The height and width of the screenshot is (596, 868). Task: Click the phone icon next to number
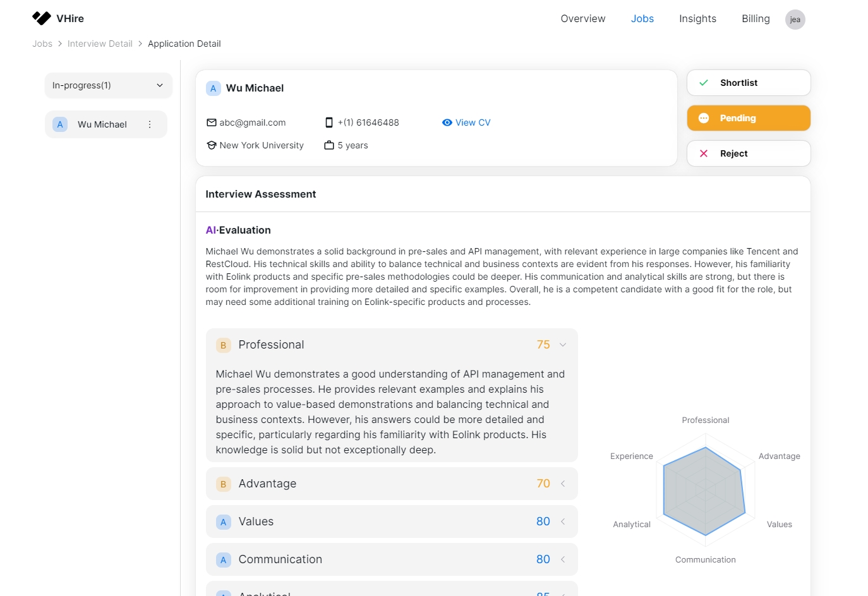329,122
